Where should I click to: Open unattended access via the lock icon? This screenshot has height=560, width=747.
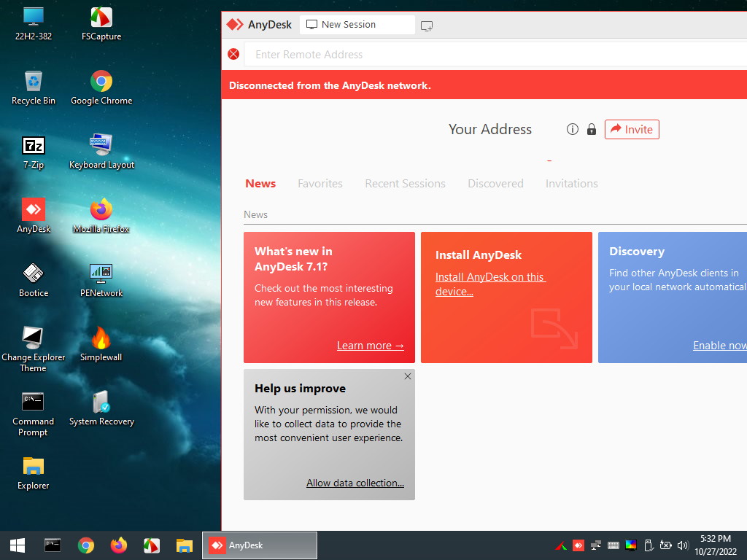click(x=591, y=129)
